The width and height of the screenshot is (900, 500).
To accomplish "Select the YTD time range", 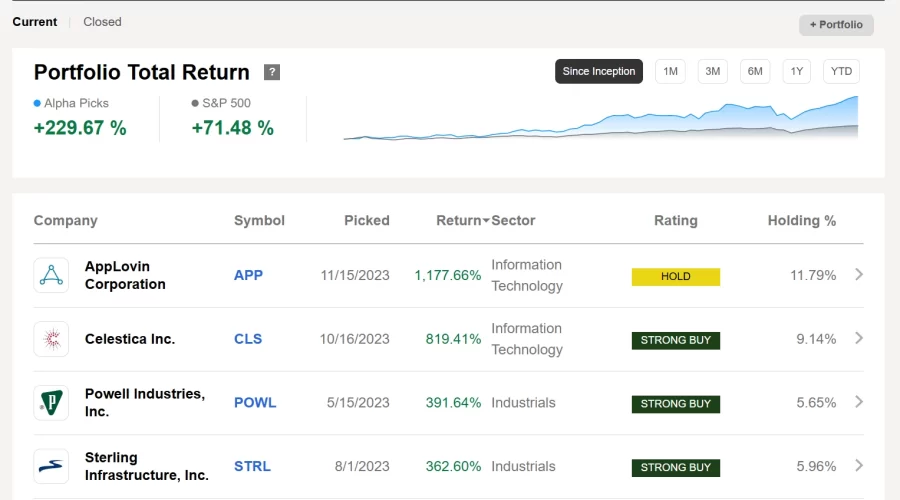I will click(841, 71).
